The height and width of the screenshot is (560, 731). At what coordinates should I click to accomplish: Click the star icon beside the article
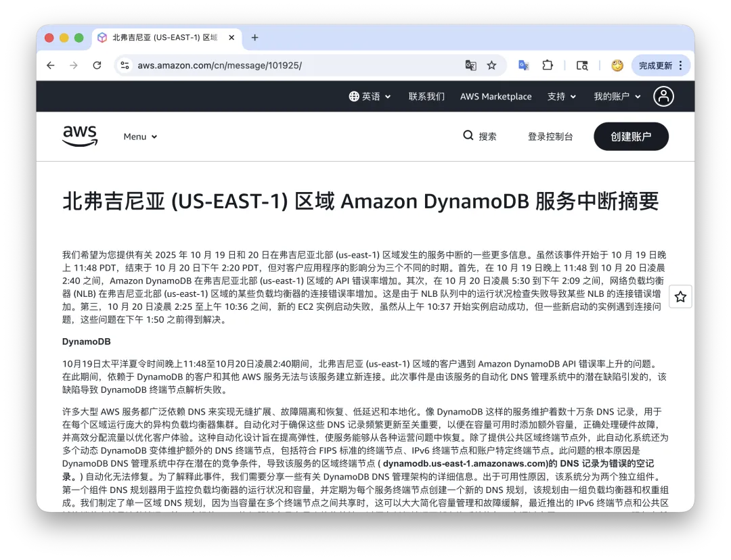(x=680, y=296)
